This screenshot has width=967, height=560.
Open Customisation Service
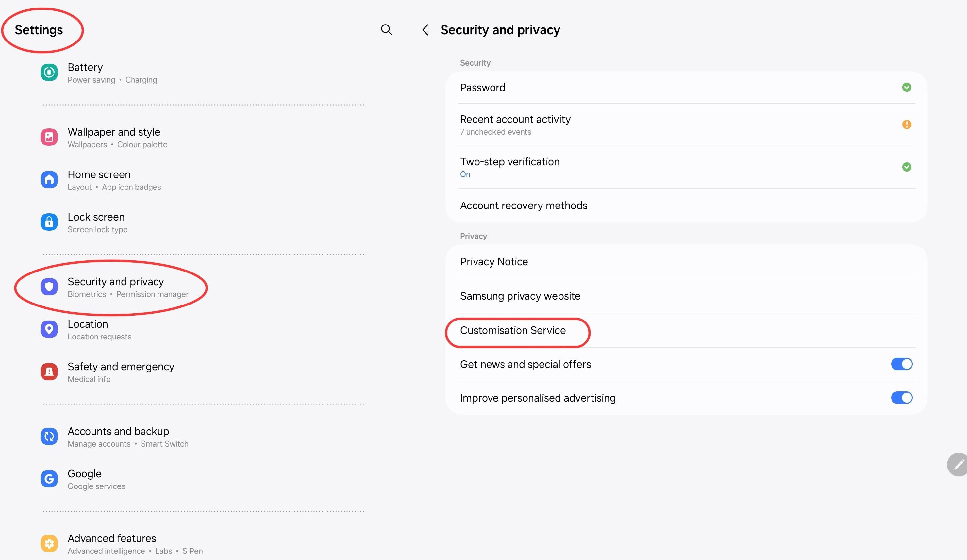click(513, 330)
